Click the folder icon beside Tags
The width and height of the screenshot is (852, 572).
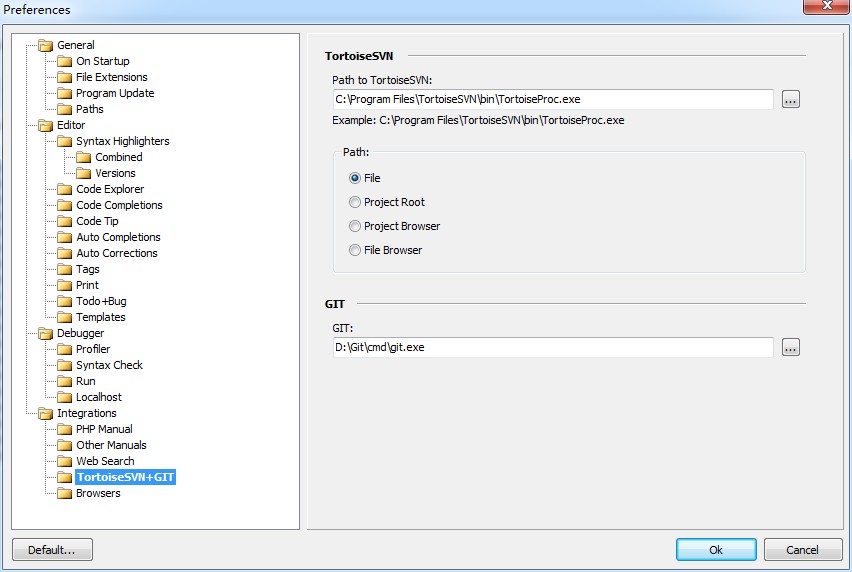click(65, 269)
